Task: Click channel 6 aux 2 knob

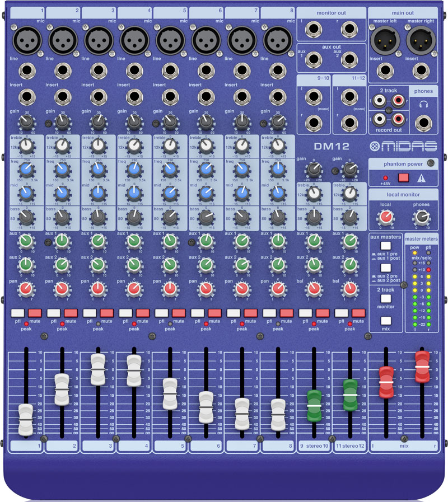Action: (206, 265)
